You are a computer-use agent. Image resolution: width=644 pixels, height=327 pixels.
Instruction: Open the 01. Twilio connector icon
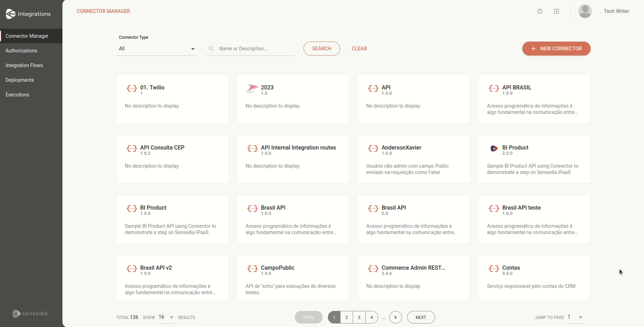(132, 88)
